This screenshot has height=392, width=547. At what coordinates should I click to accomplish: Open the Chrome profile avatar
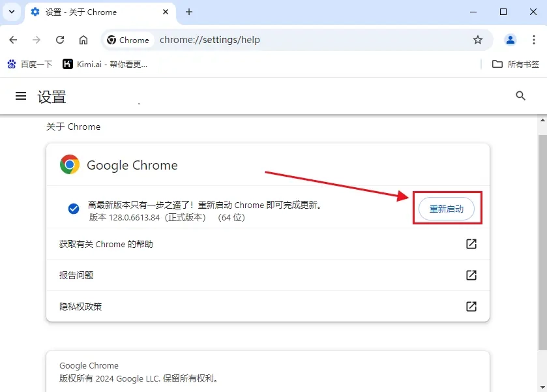tap(510, 40)
